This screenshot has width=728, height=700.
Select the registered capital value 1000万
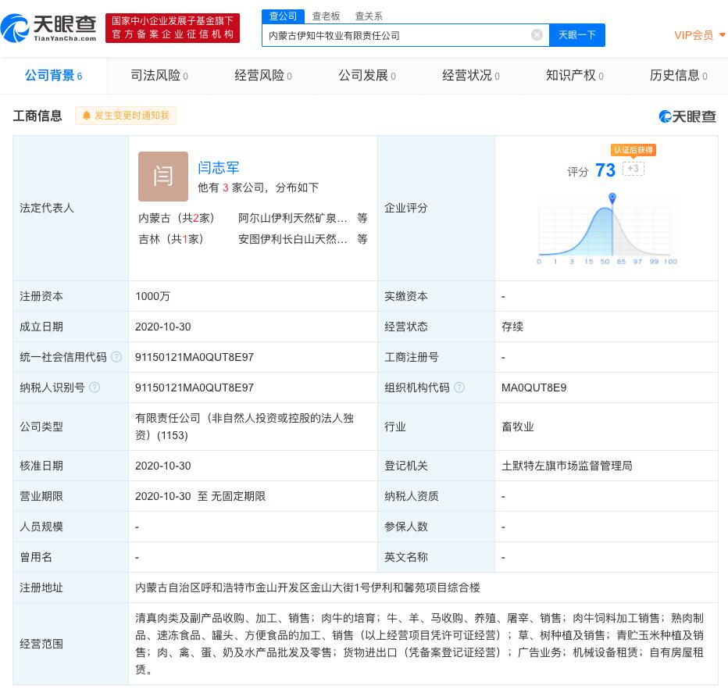152,296
